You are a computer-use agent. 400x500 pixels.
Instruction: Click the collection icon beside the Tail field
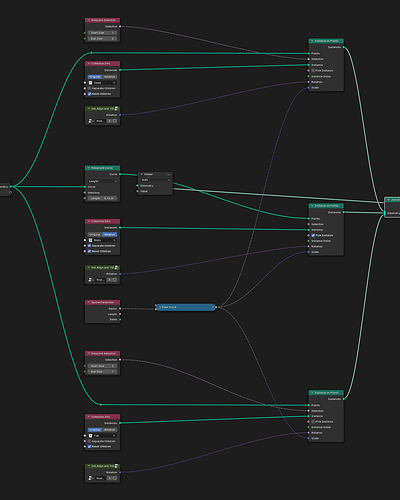tap(90, 435)
